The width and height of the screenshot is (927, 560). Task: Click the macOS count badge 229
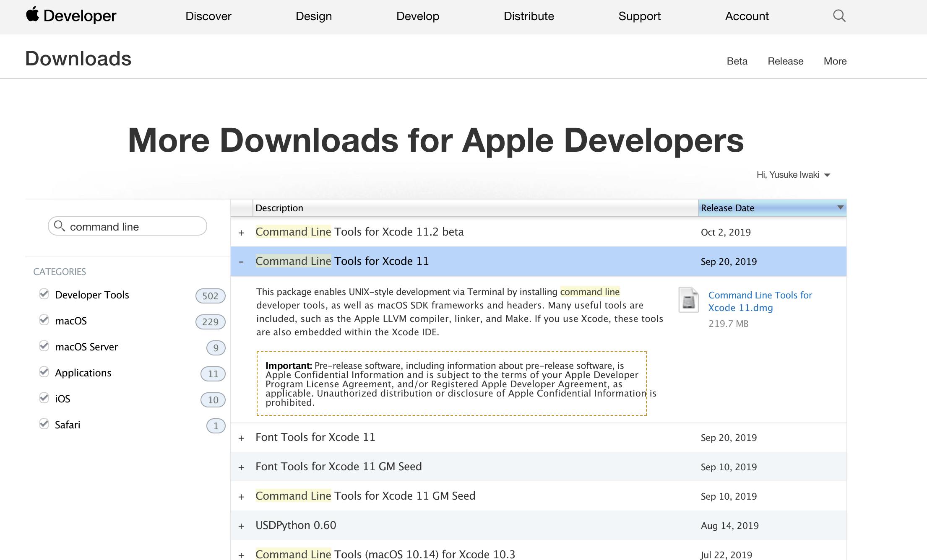tap(210, 322)
